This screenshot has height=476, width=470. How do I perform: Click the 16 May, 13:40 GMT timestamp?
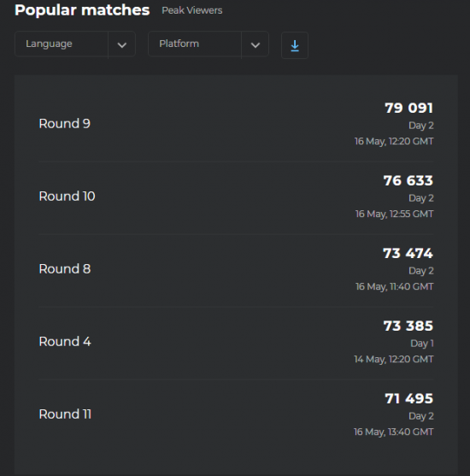click(394, 432)
